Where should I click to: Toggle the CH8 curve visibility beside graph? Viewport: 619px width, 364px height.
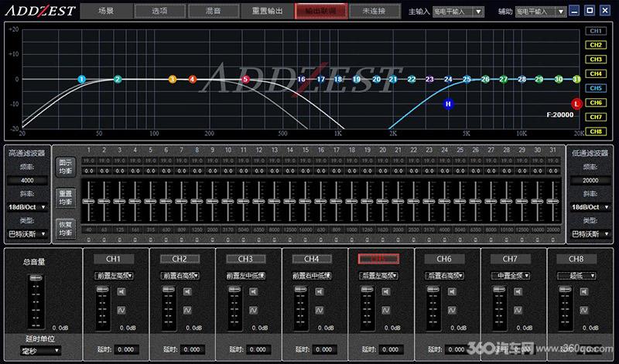point(596,131)
